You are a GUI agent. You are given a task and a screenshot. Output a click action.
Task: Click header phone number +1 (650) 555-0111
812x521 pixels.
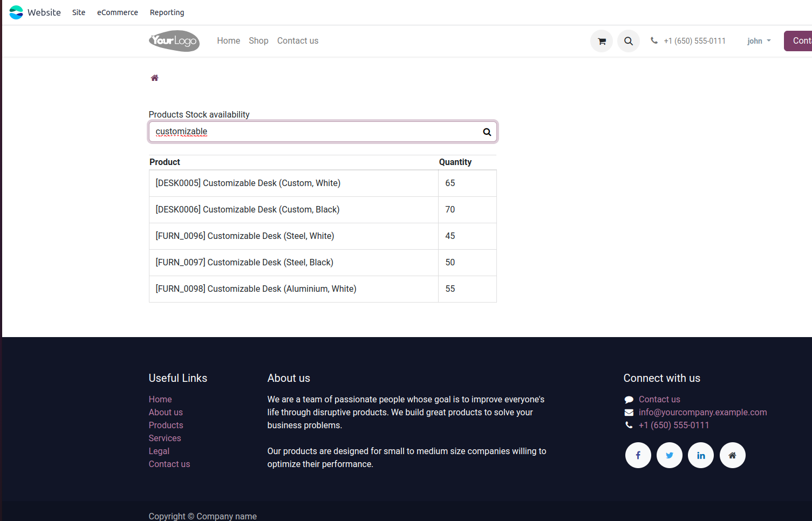[694, 41]
